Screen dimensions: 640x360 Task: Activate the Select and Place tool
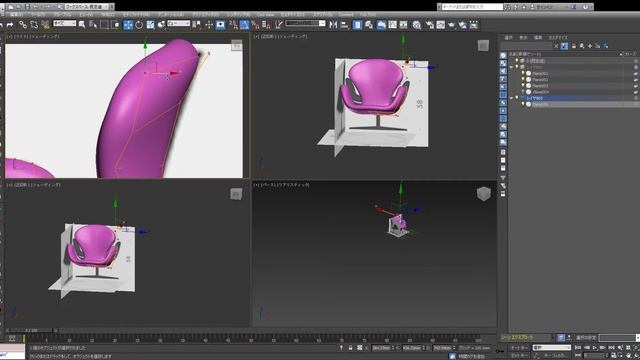[x=162, y=25]
